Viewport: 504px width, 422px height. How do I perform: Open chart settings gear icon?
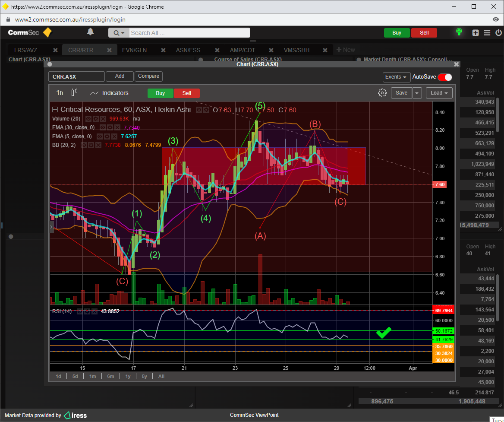[x=382, y=93]
